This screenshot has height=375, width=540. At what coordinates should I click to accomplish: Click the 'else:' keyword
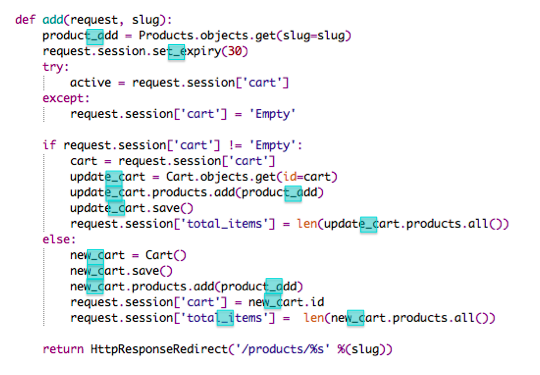pos(59,239)
